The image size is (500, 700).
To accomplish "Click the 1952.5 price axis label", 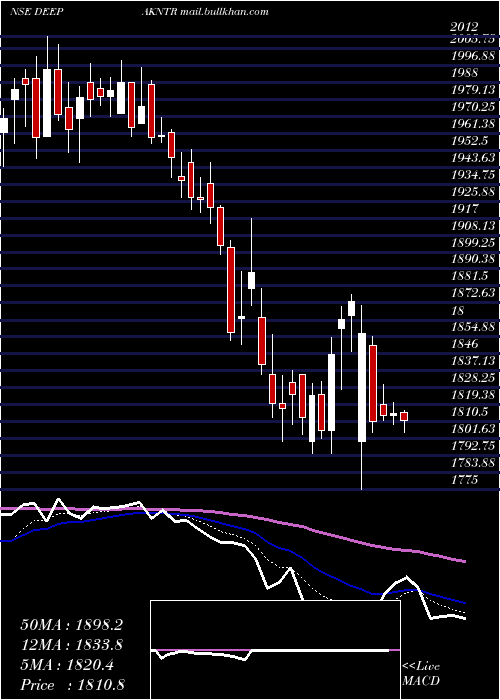I will pyautogui.click(x=469, y=141).
